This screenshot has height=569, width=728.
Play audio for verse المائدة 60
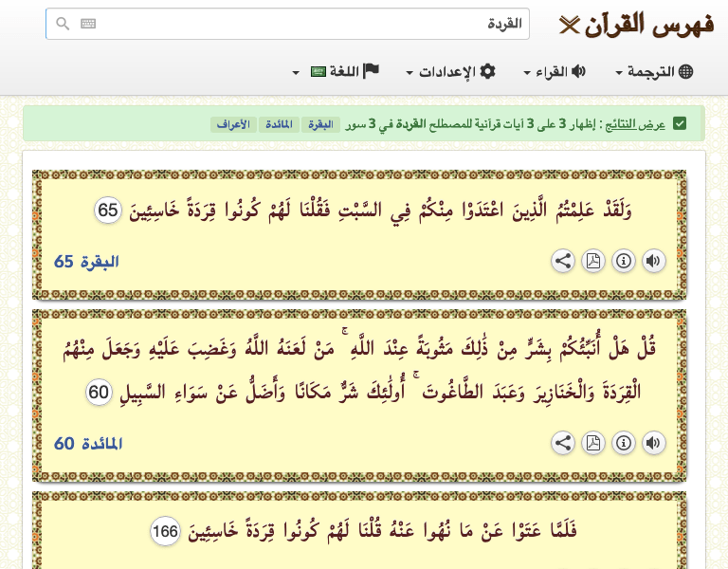pos(653,443)
